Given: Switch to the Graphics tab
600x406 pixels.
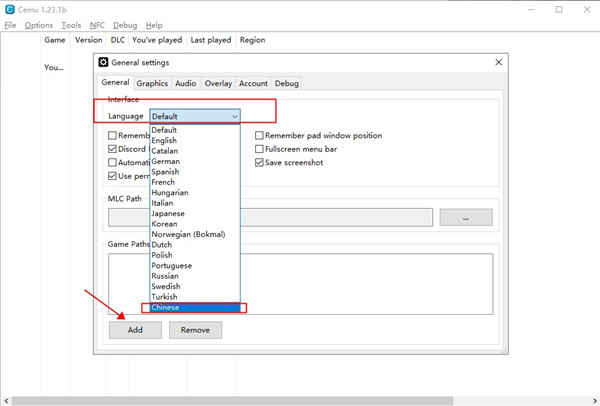Looking at the screenshot, I should 152,83.
